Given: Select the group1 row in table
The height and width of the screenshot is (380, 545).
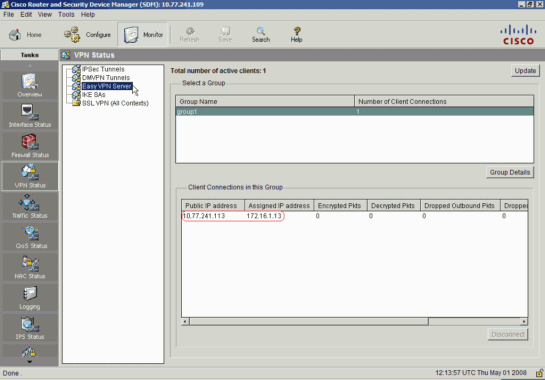Looking at the screenshot, I should [x=355, y=112].
